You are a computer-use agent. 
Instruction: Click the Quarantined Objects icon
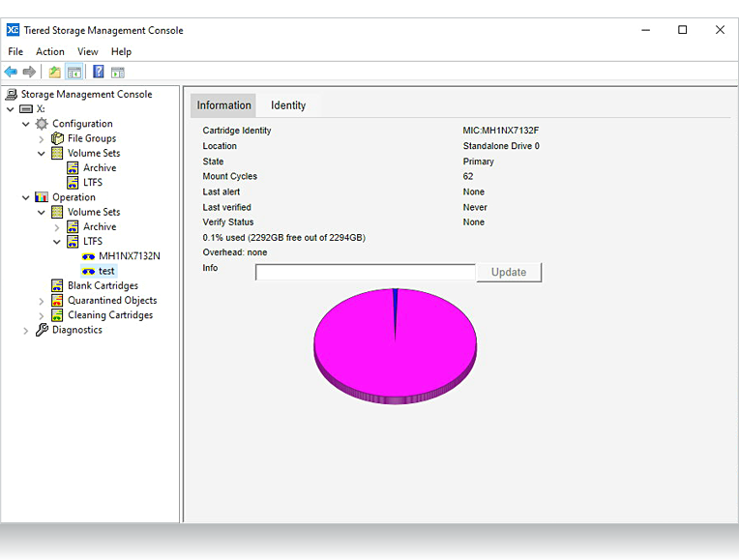coord(57,300)
